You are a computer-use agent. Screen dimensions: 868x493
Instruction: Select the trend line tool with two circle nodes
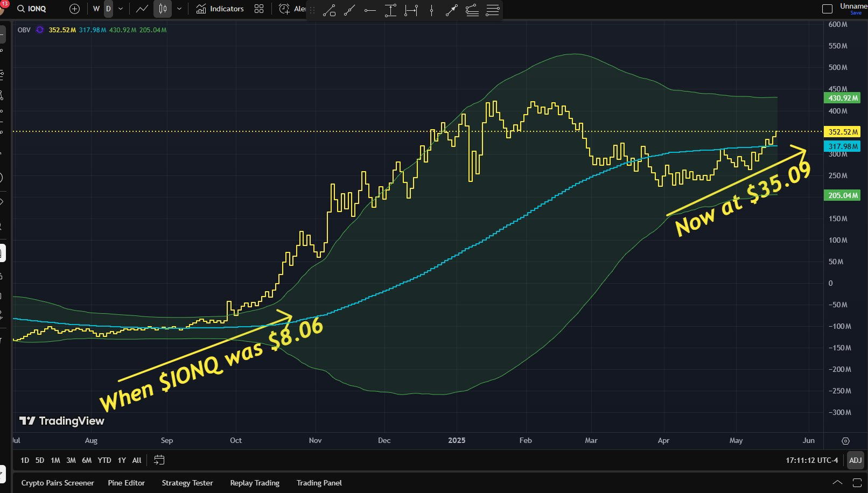[x=349, y=10]
